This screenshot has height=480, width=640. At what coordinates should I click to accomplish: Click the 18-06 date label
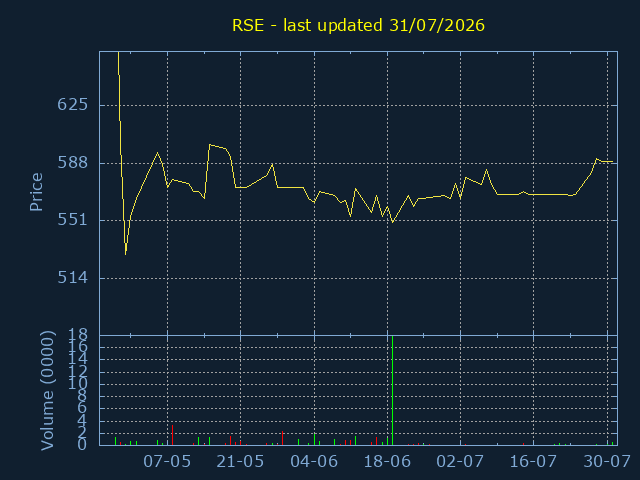click(x=387, y=462)
